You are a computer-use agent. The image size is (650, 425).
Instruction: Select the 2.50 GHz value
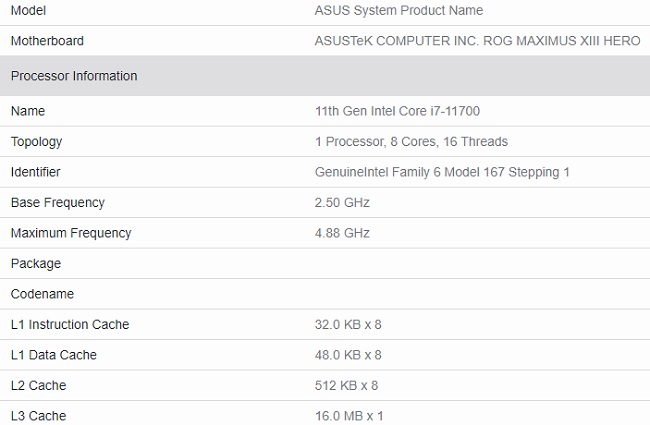(342, 203)
